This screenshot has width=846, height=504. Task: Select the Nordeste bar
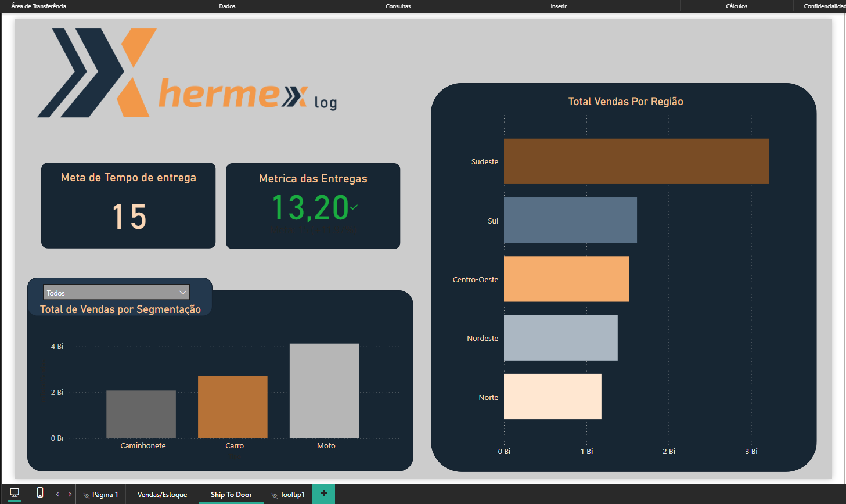coord(561,338)
